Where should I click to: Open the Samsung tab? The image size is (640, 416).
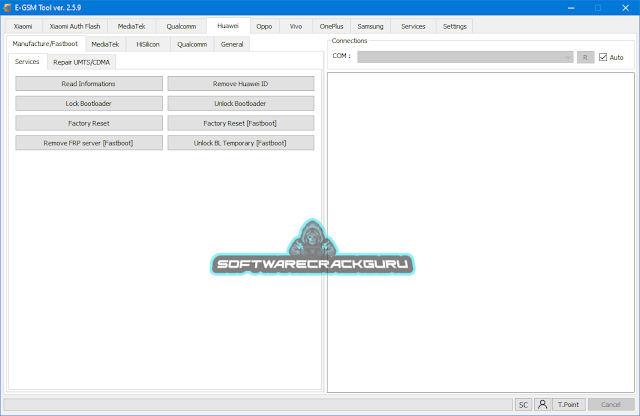(370, 27)
